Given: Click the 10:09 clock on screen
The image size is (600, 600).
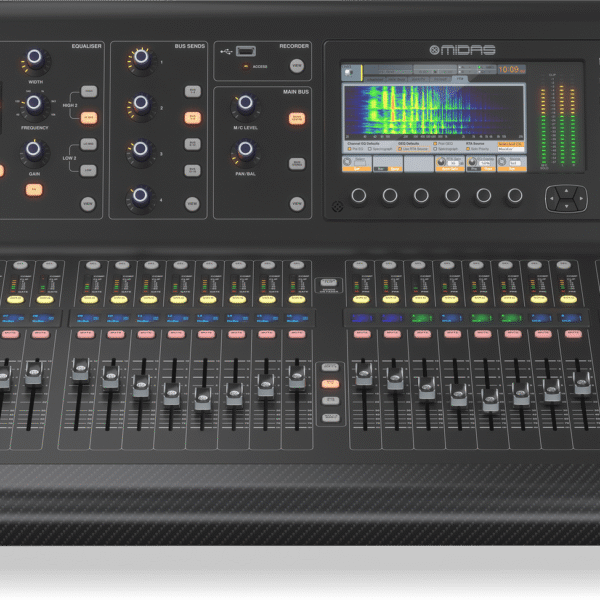Looking at the screenshot, I should [x=512, y=69].
